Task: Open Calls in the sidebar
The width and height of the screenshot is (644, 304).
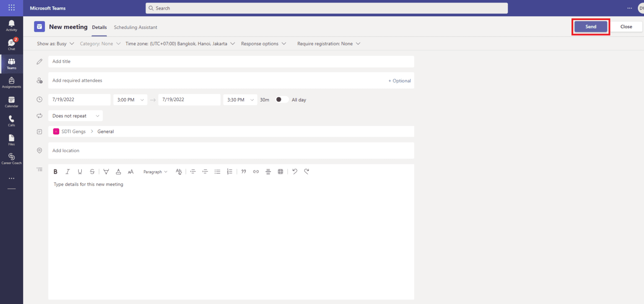Action: 11,121
